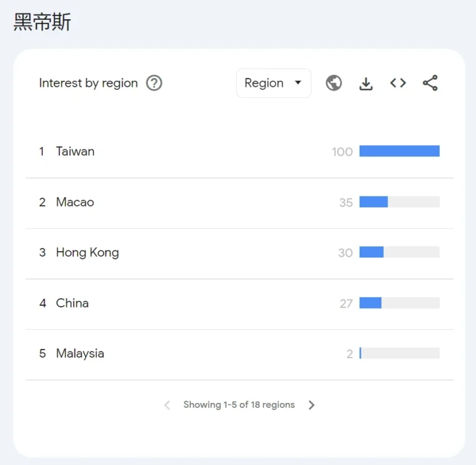The height and width of the screenshot is (465, 476).
Task: Click Taiwan's full blue interest bar
Action: click(x=399, y=151)
